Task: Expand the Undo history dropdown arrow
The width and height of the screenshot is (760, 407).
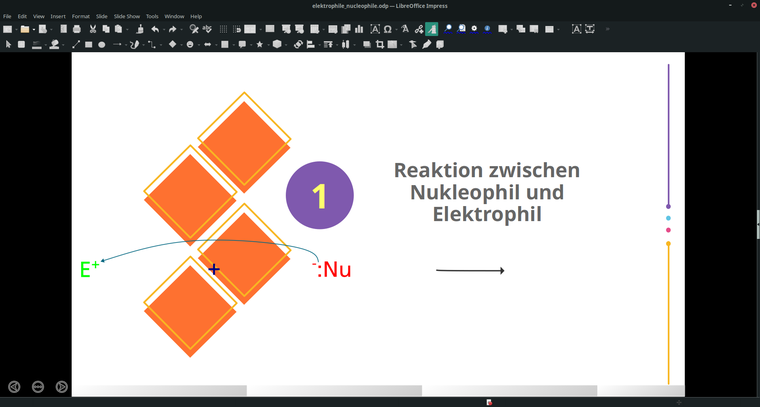Action: click(163, 30)
